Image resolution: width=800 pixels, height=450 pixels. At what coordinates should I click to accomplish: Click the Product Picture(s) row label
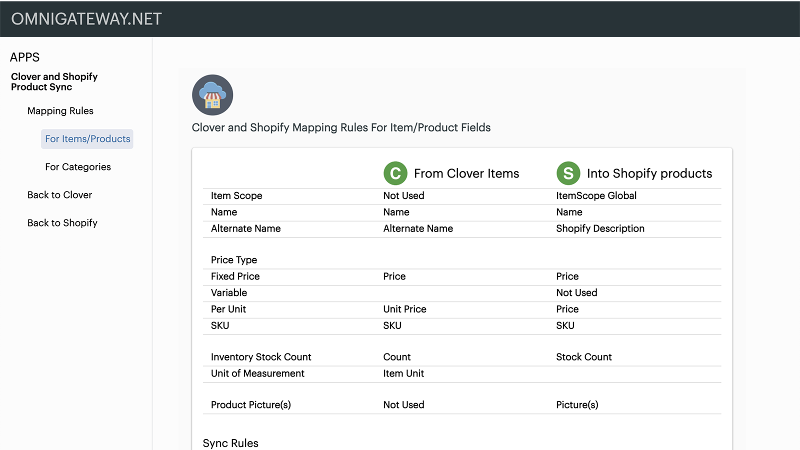[x=251, y=405]
